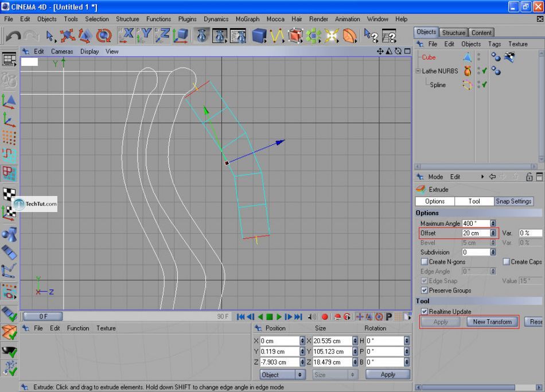
Task: Toggle Spline green enable checkmark
Action: (x=484, y=84)
